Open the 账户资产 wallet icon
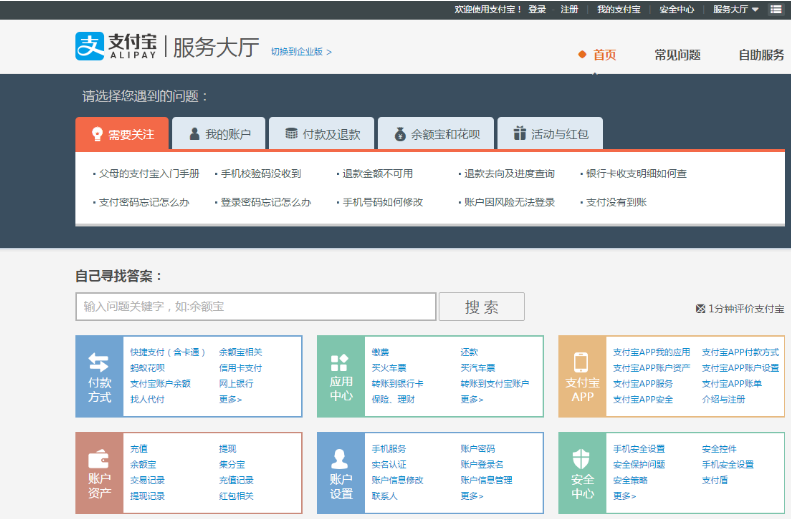Image resolution: width=791 pixels, height=519 pixels. [99, 460]
